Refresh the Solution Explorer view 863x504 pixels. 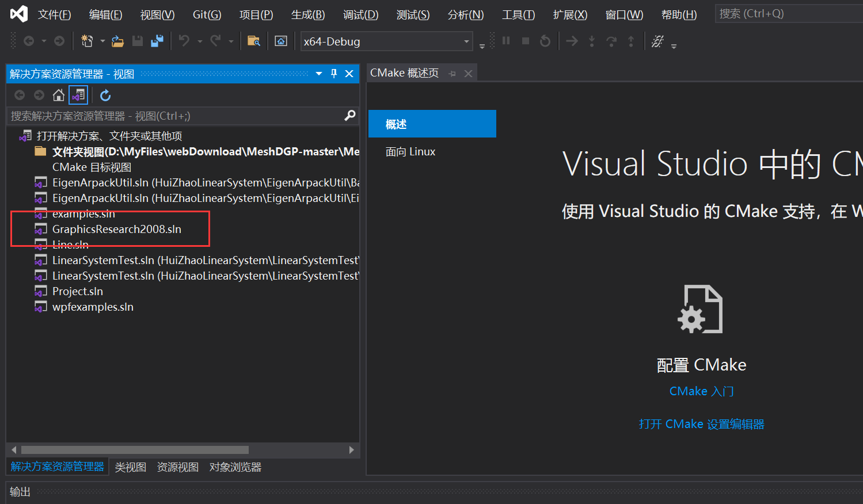pyautogui.click(x=105, y=95)
